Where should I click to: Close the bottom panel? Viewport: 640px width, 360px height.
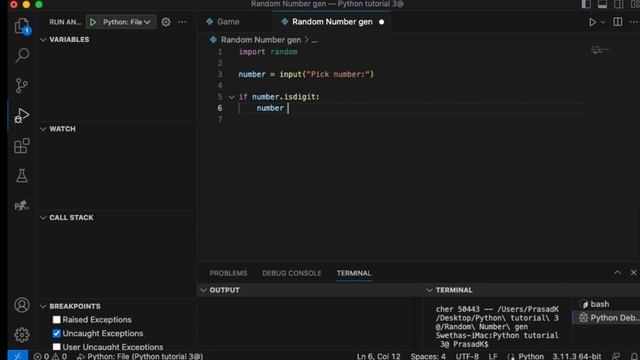click(x=633, y=272)
